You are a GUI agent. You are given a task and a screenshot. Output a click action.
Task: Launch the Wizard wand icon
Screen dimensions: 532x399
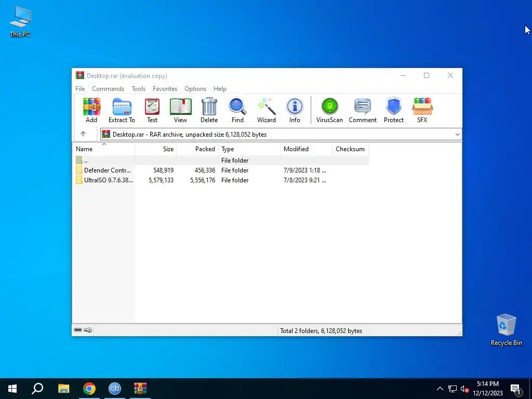(267, 110)
